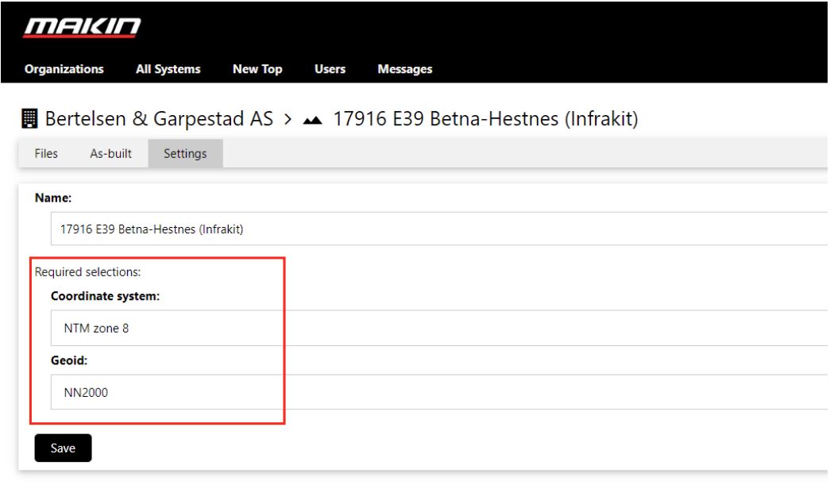Select the Settings tab
This screenshot has width=830, height=504.
pyautogui.click(x=185, y=154)
